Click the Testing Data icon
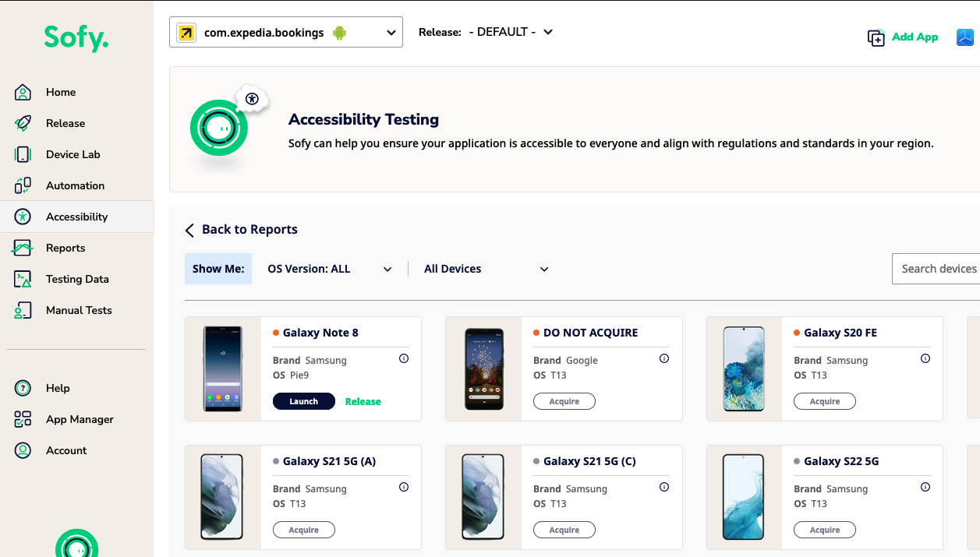Screen dimensions: 980x557 [23, 279]
